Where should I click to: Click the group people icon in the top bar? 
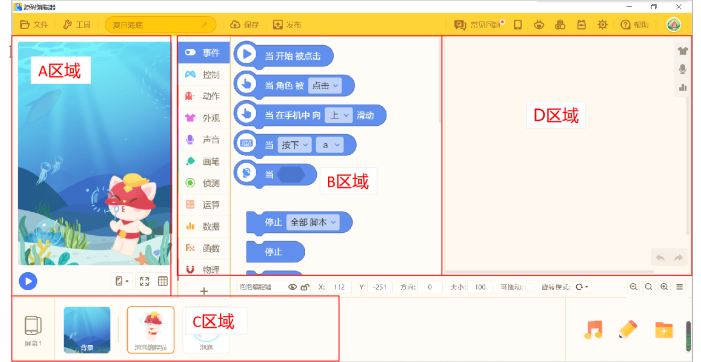(x=560, y=25)
